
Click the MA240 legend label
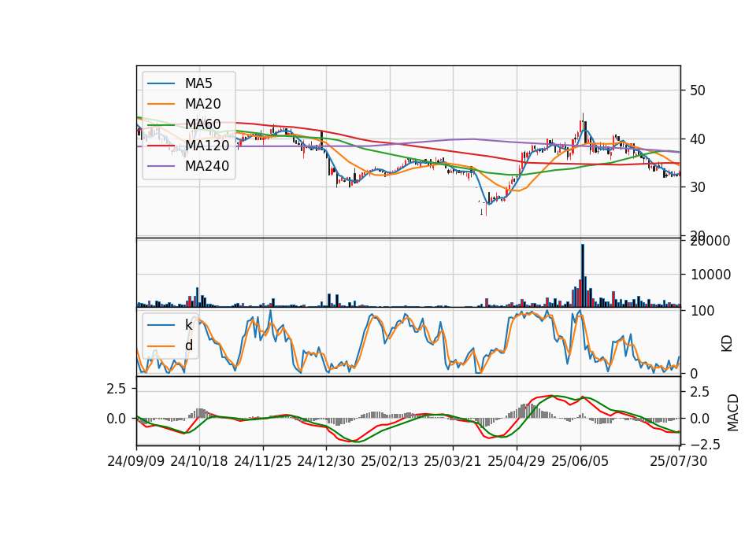(207, 166)
